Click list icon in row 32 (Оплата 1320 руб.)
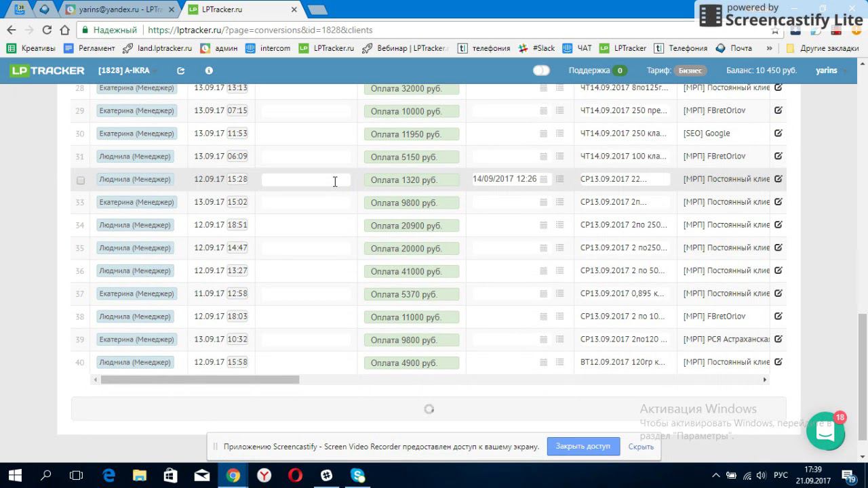This screenshot has width=868, height=488. (x=560, y=180)
